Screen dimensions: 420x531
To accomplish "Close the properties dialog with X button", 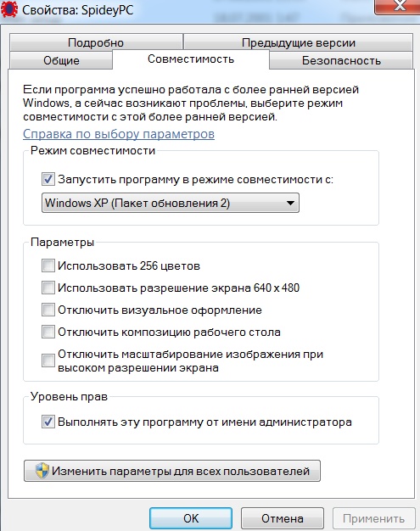I will (x=399, y=7).
